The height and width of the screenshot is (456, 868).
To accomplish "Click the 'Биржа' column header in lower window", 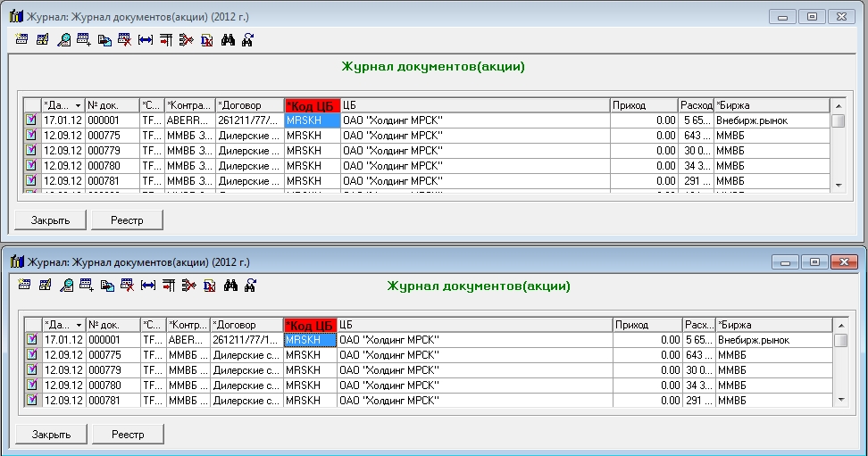I will click(x=772, y=325).
